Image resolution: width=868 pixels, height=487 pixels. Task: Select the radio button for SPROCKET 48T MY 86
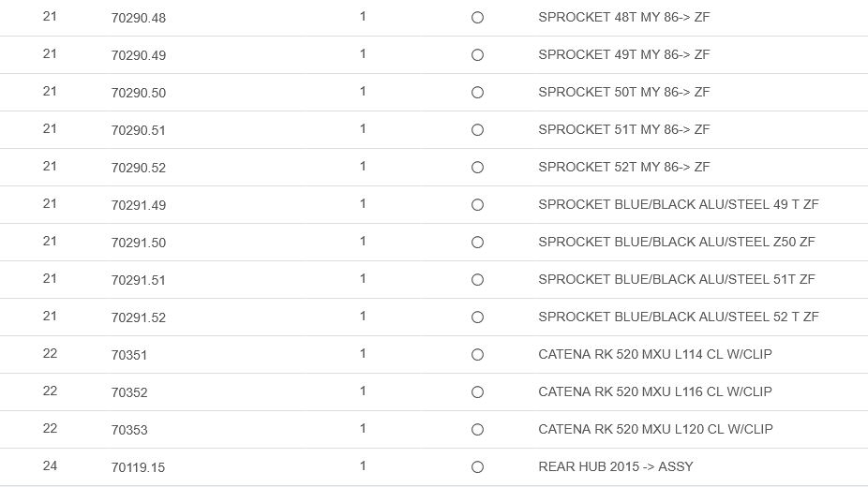(477, 18)
